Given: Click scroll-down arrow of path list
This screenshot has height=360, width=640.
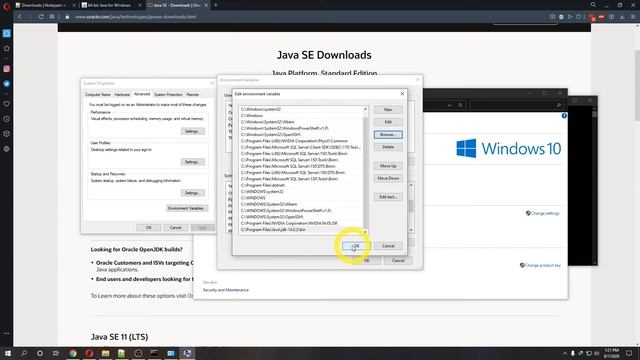Looking at the screenshot, I should (x=366, y=232).
